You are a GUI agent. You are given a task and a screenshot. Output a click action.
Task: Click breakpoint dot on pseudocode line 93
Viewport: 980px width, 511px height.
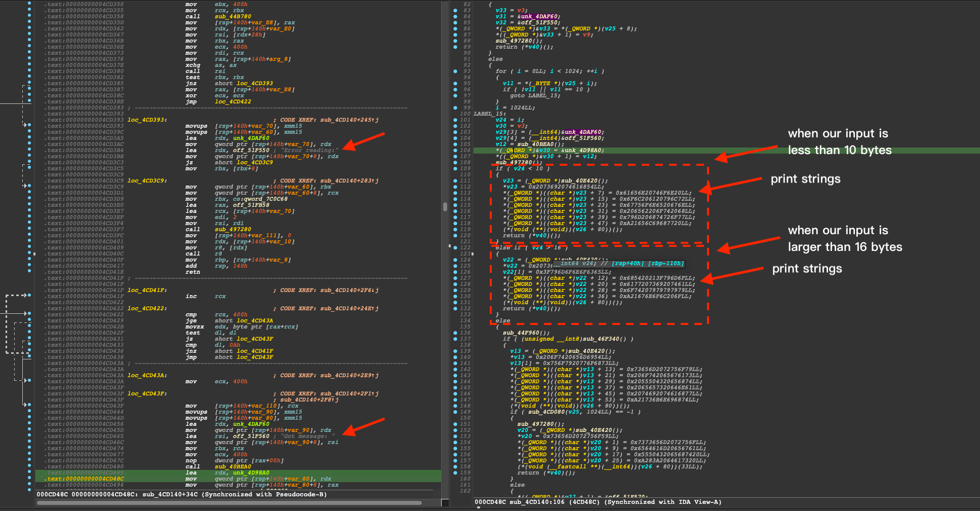click(455, 71)
